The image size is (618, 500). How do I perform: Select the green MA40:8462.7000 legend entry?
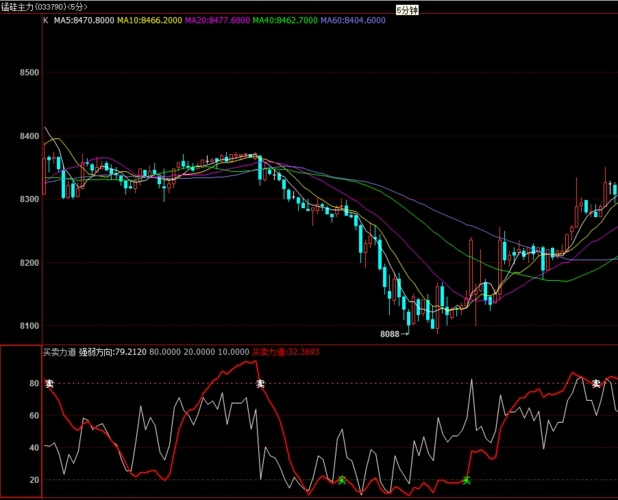coord(285,20)
